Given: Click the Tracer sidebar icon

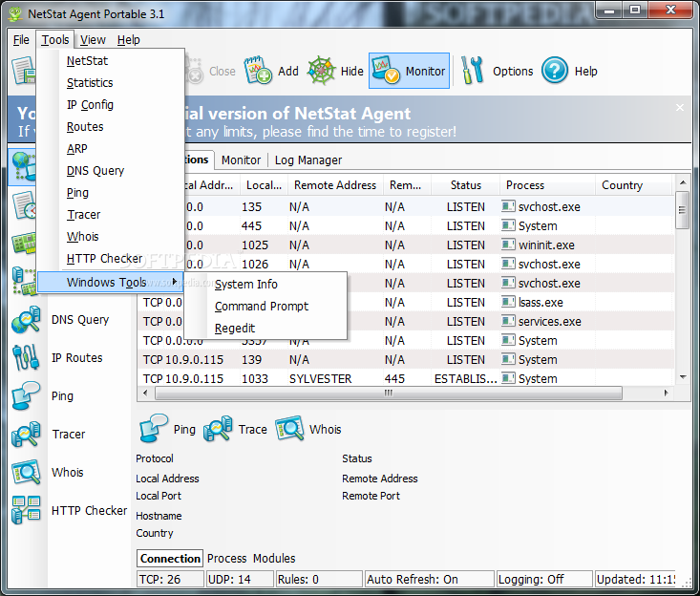Looking at the screenshot, I should coord(26,434).
